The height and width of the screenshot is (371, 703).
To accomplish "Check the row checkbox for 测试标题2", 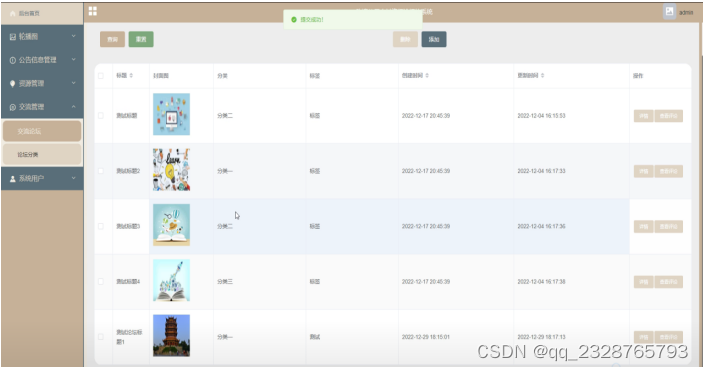I will (x=101, y=171).
